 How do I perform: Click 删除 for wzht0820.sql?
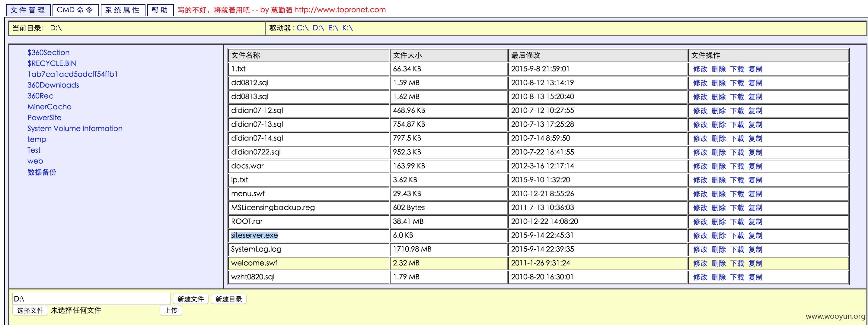click(718, 277)
